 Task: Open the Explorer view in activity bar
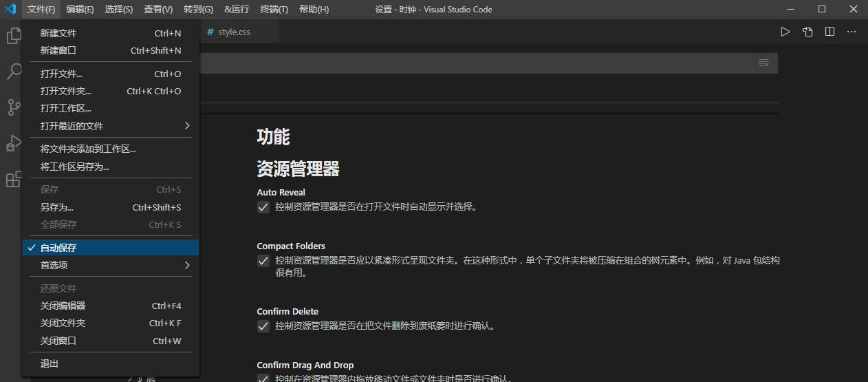click(x=13, y=36)
